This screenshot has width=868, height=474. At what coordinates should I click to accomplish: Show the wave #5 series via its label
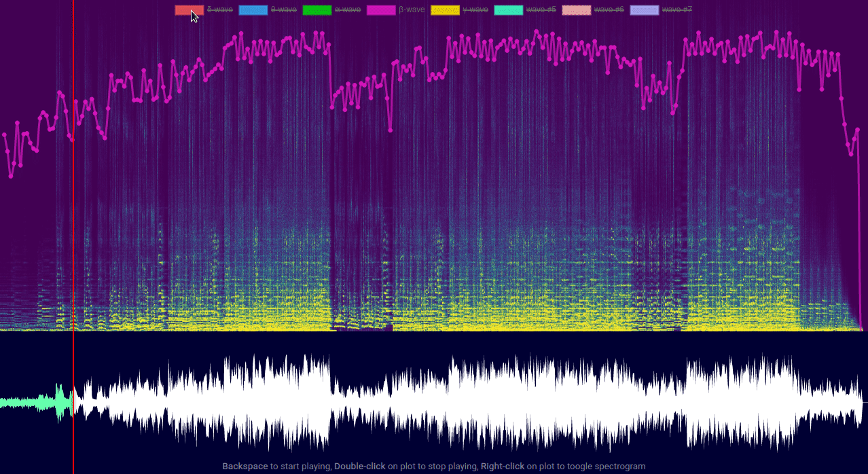click(x=541, y=10)
